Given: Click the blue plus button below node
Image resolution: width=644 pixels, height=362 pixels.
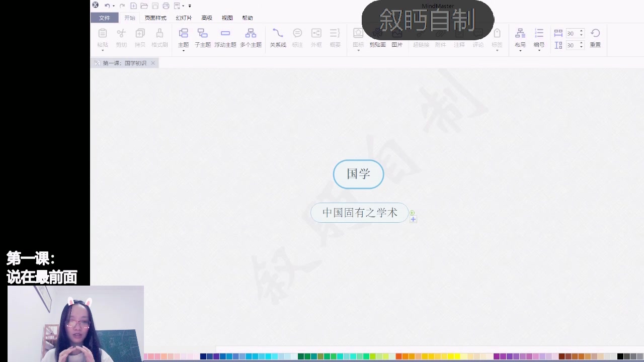Looking at the screenshot, I should (x=413, y=219).
